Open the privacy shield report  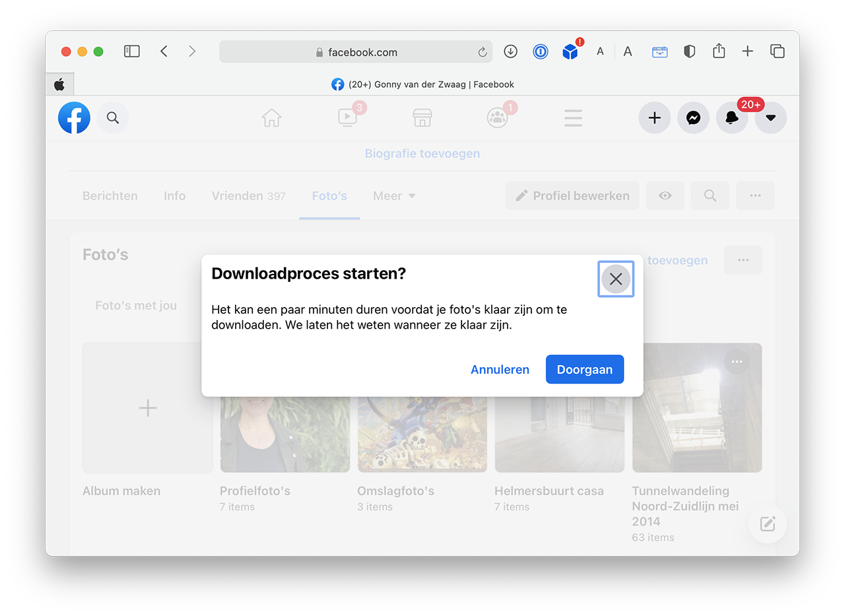[689, 51]
